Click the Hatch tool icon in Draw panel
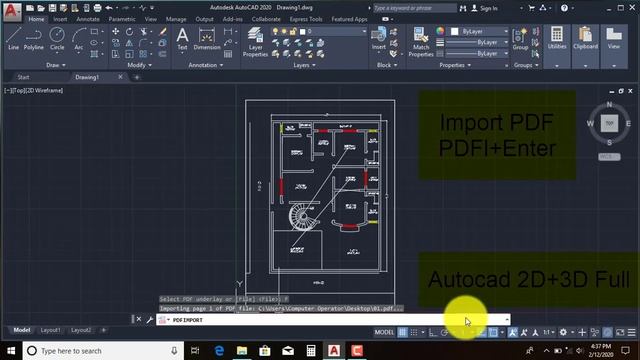 pyautogui.click(x=94, y=54)
